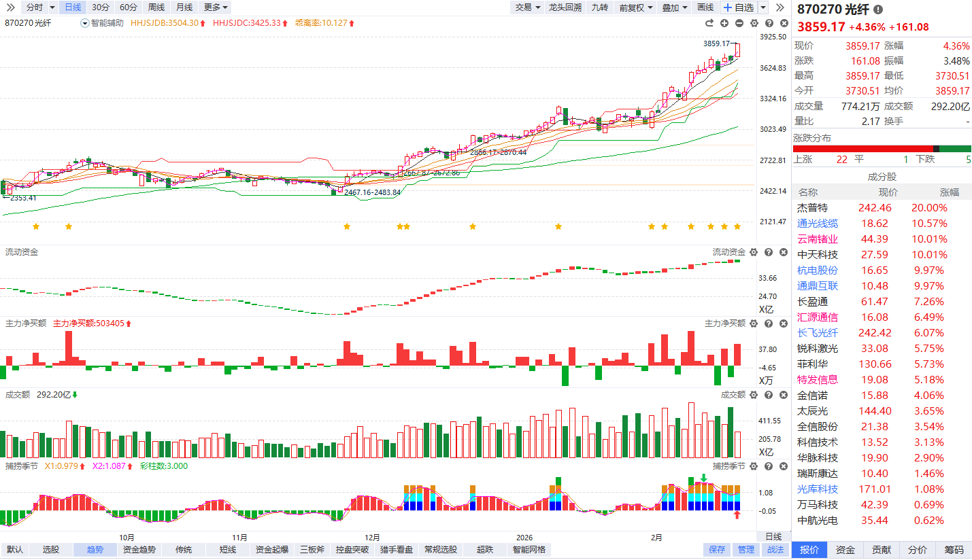Toggle the 九转 indicator button

[x=599, y=7]
